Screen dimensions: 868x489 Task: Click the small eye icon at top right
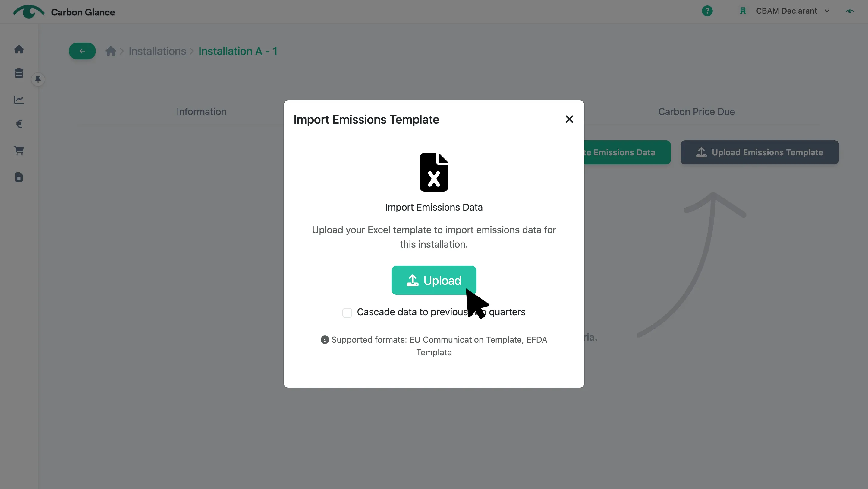[x=850, y=11]
